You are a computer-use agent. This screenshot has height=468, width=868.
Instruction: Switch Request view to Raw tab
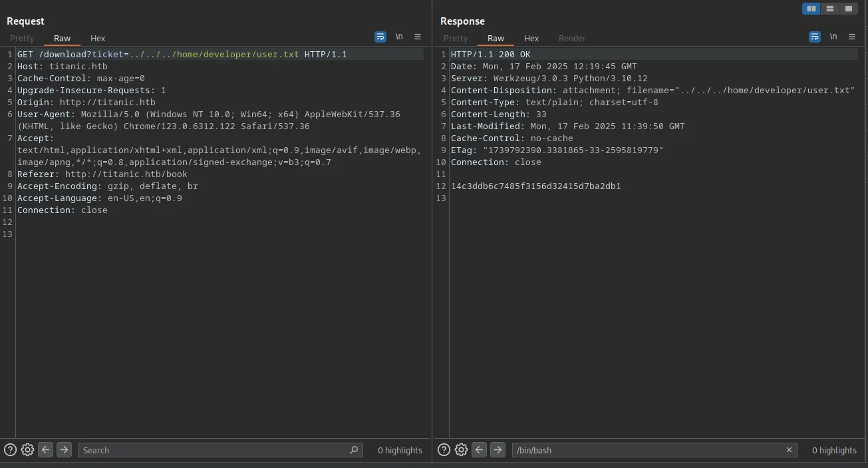(63, 39)
